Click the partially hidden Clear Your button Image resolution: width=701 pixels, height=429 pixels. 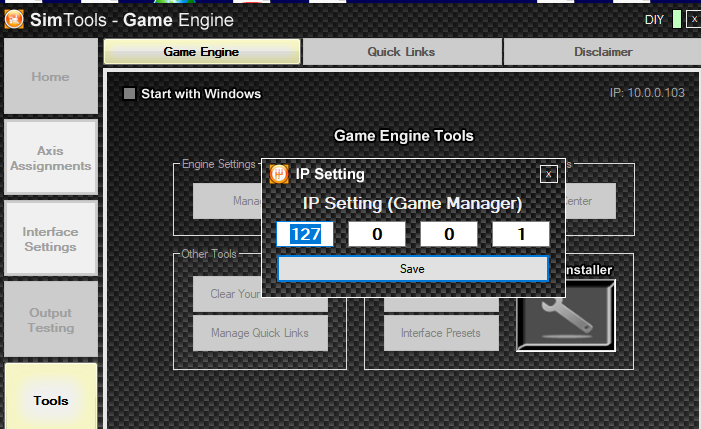(227, 294)
